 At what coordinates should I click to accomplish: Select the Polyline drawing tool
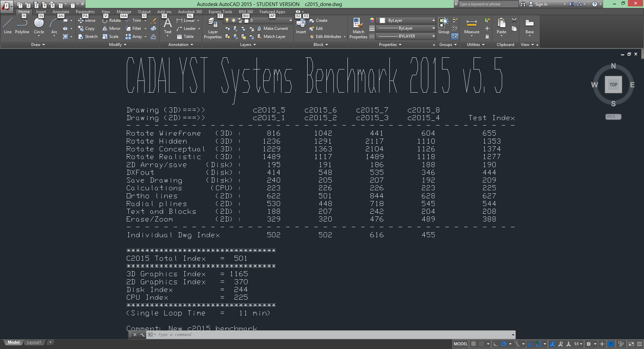(22, 26)
